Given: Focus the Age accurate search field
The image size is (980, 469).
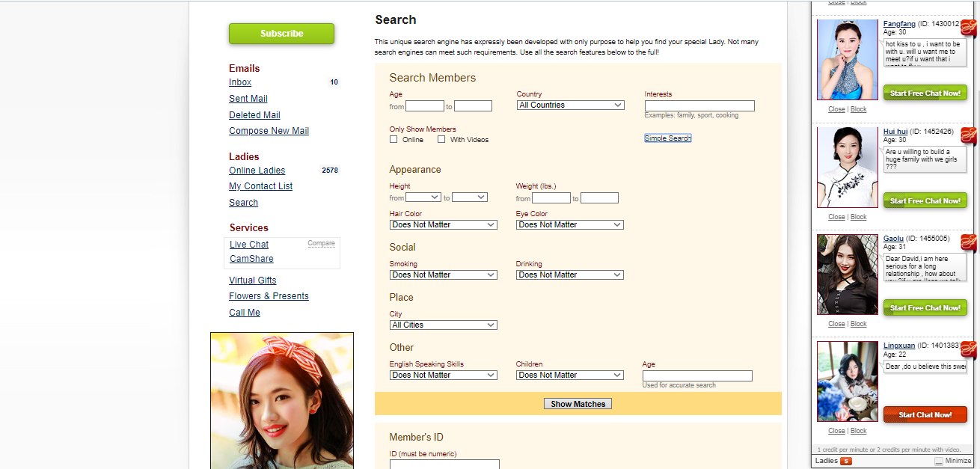Looking at the screenshot, I should coord(697,376).
